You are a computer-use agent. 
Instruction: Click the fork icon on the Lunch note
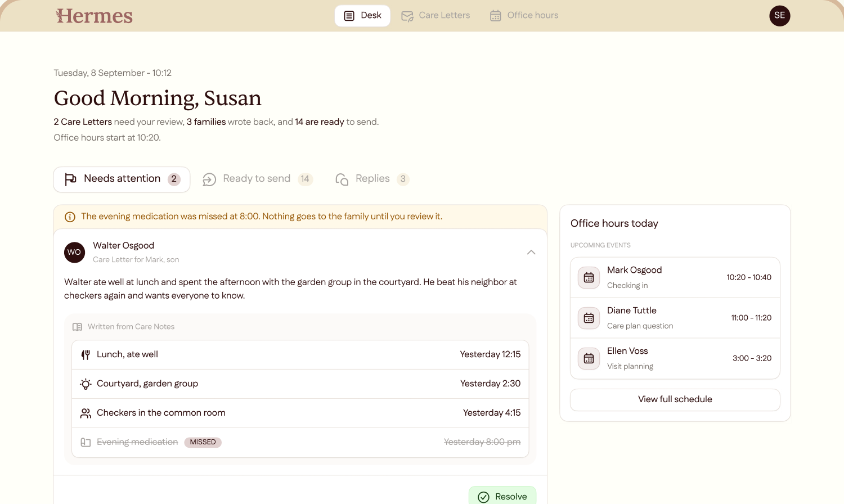click(x=86, y=355)
